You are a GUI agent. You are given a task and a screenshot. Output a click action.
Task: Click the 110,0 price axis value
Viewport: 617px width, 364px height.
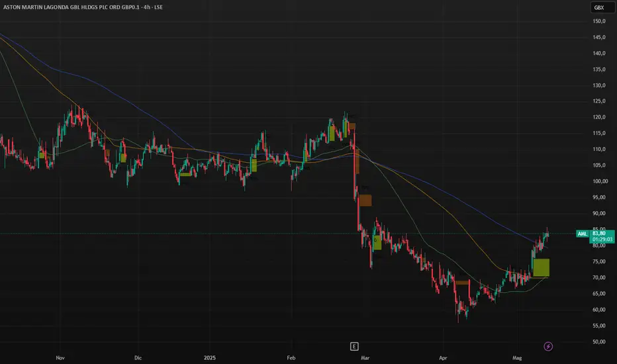[599, 149]
